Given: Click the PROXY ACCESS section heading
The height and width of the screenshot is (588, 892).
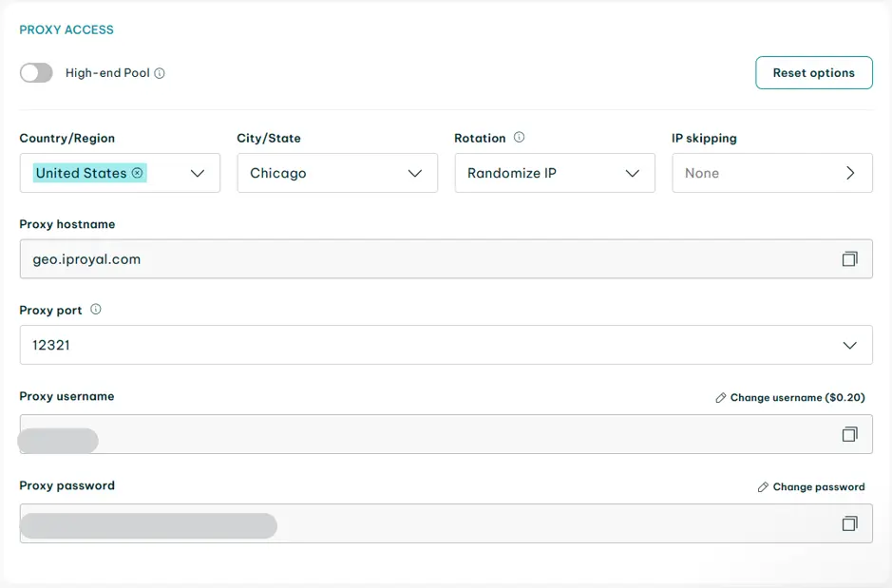Looking at the screenshot, I should [x=66, y=30].
